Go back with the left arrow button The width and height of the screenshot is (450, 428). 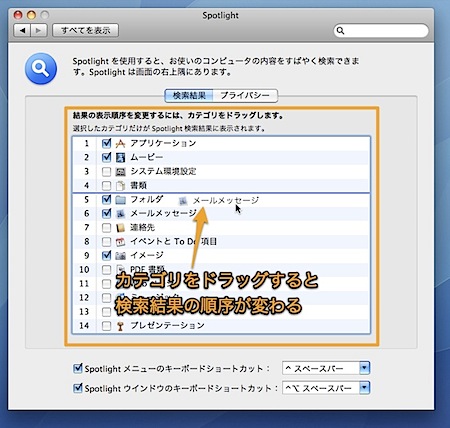click(x=22, y=31)
